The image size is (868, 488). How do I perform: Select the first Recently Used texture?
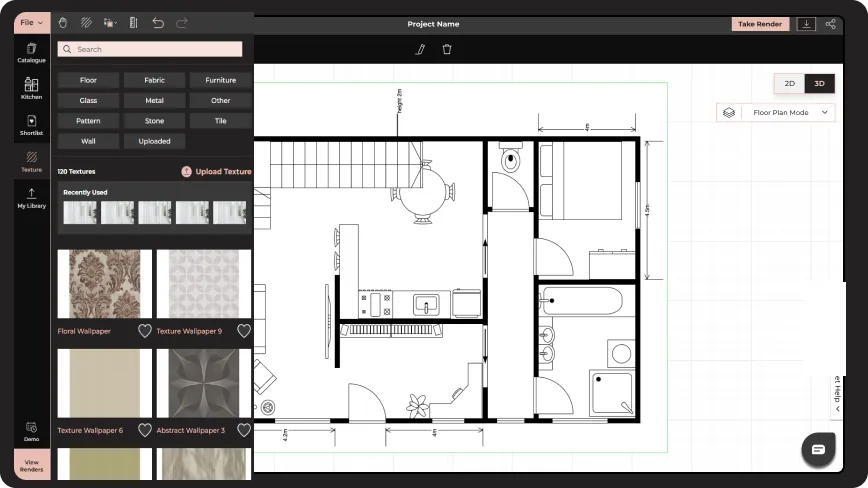coord(80,212)
